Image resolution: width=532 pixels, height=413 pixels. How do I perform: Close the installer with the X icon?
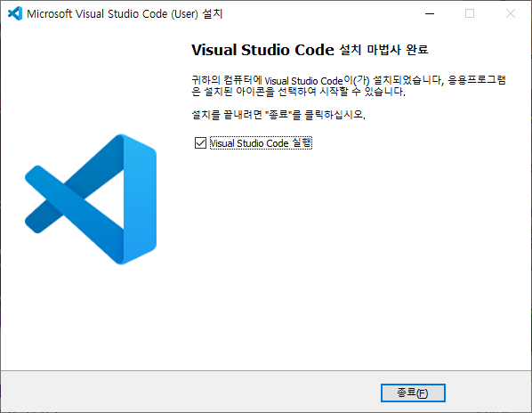tap(511, 13)
